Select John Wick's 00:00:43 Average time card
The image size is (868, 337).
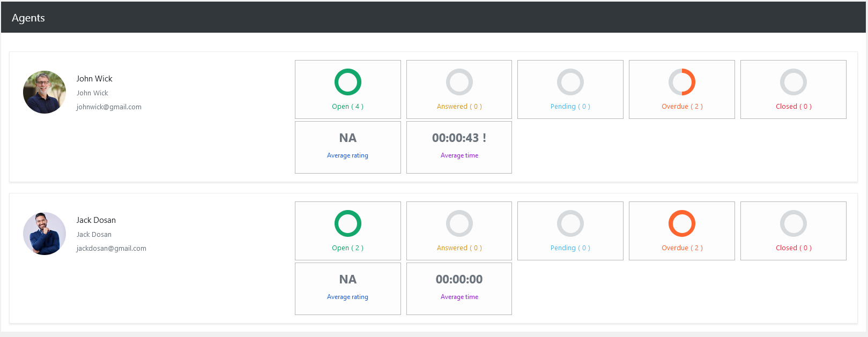(x=459, y=147)
